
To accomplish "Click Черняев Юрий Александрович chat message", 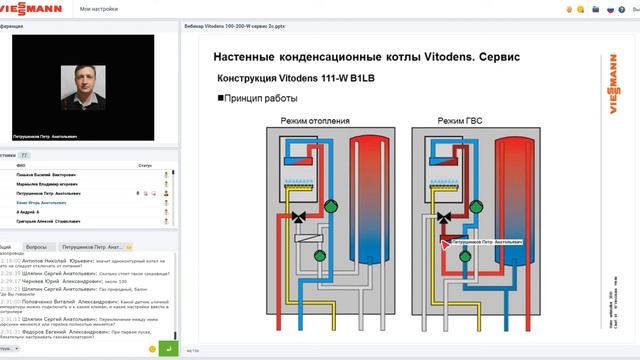I will pyautogui.click(x=64, y=281).
